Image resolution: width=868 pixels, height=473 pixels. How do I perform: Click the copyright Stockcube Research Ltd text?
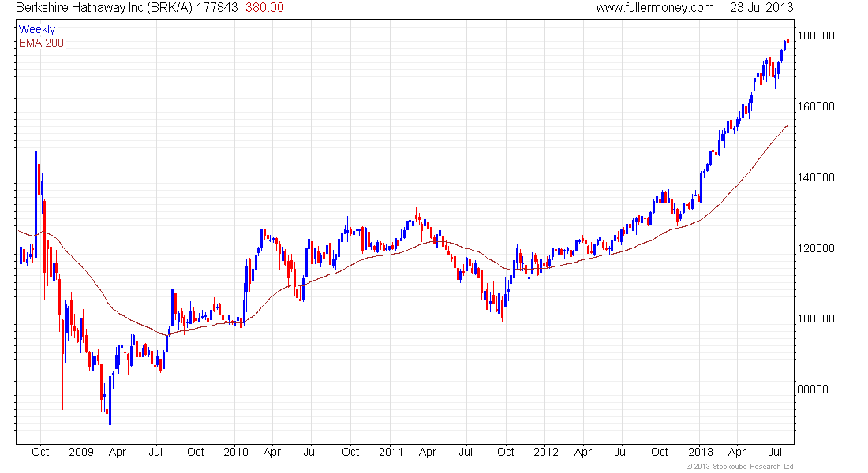coord(739,467)
